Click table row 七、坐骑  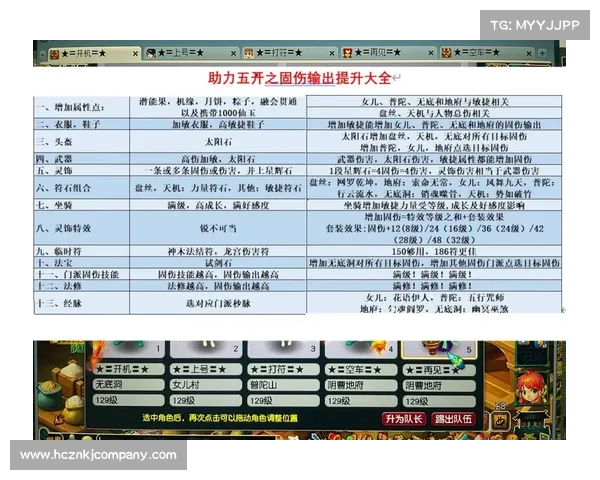tap(298, 205)
